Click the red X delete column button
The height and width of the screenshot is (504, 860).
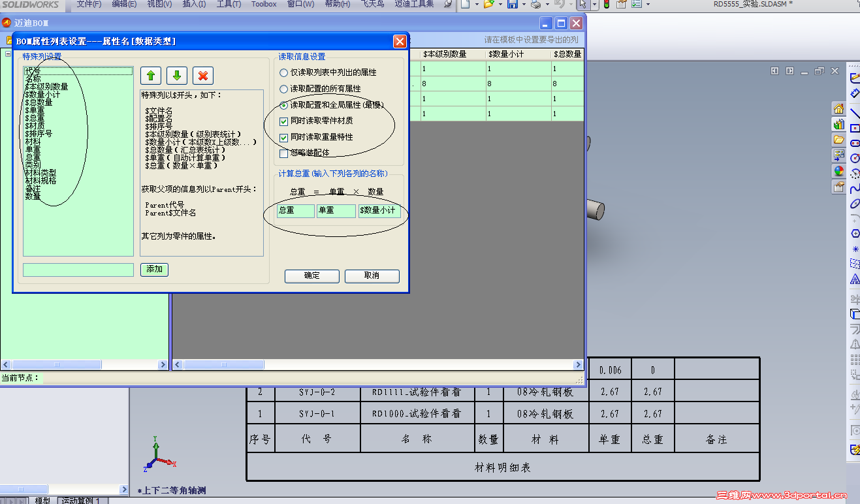(203, 75)
